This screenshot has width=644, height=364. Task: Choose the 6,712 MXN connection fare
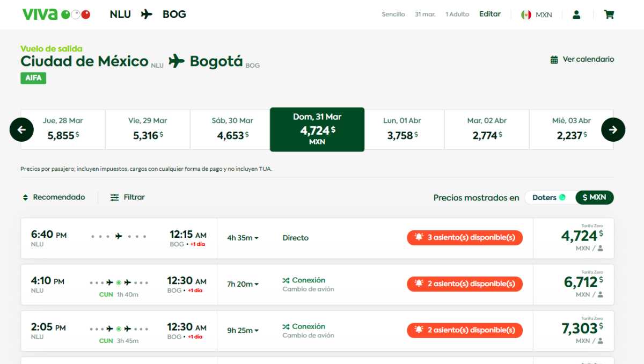pyautogui.click(x=574, y=284)
